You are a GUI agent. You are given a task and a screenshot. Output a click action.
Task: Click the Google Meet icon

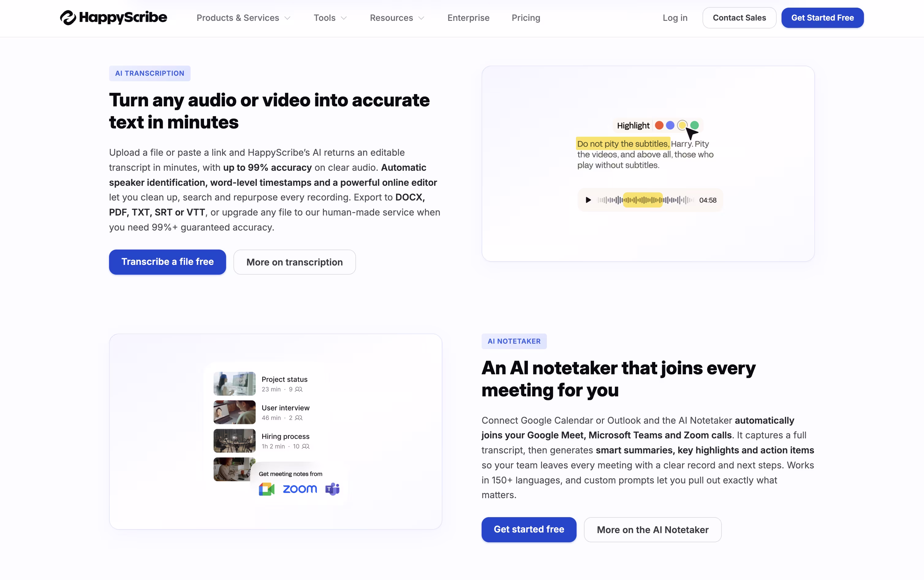click(267, 489)
